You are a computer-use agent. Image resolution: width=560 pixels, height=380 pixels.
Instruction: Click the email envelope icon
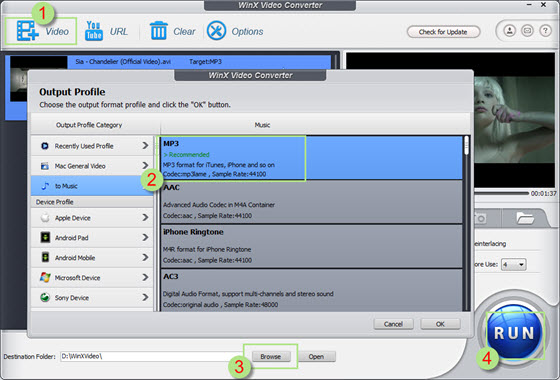point(527,31)
